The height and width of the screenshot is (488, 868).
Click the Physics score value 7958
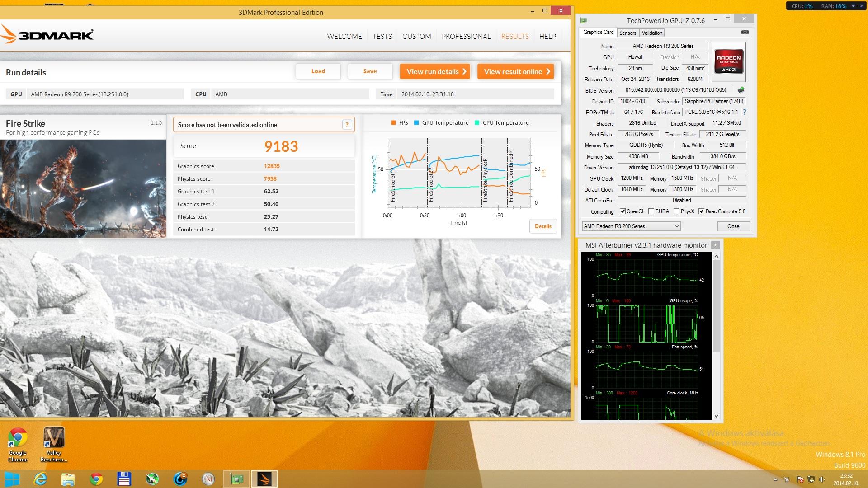pyautogui.click(x=270, y=179)
